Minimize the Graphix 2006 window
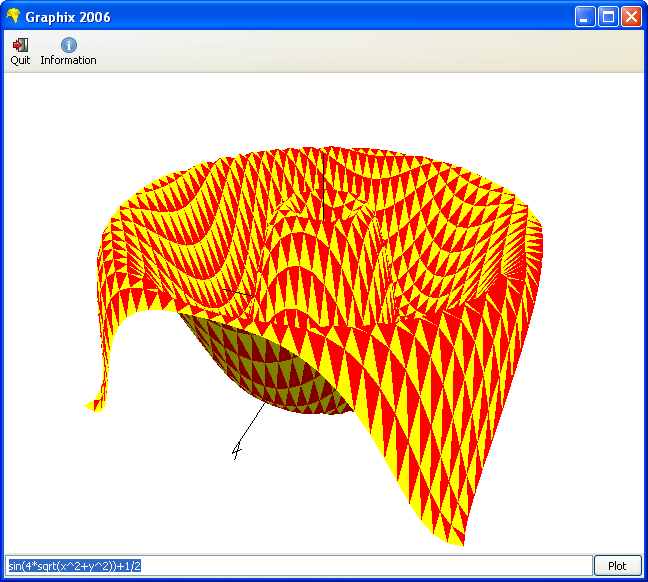The image size is (648, 582). point(585,17)
